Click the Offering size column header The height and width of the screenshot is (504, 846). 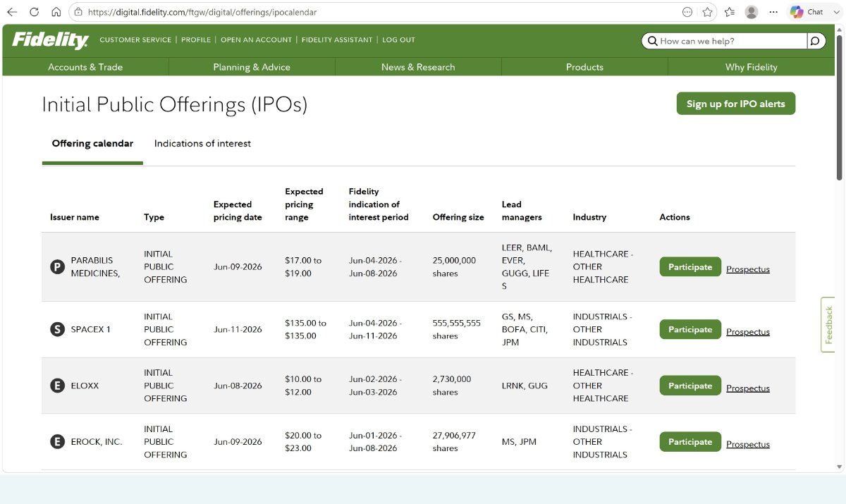tap(458, 217)
